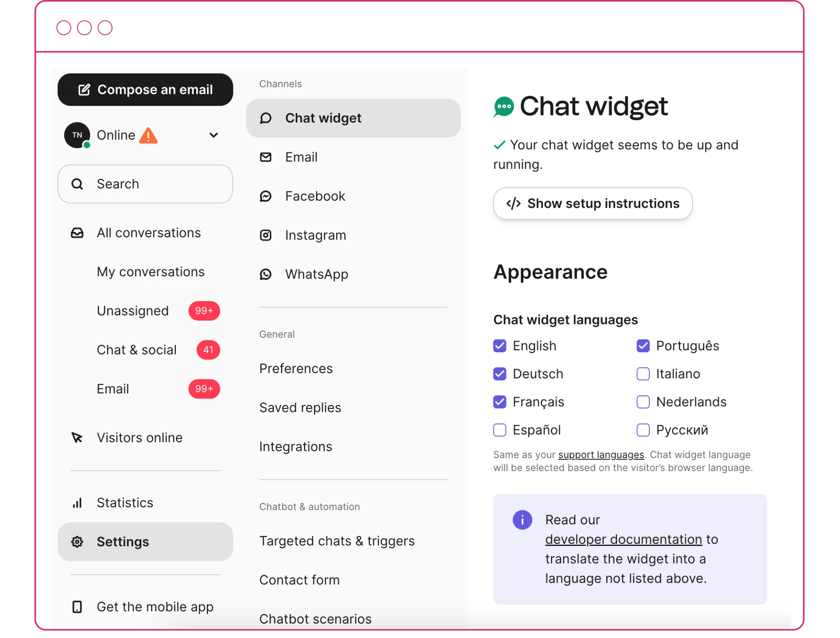Expand the Online status dropdown chevron
Screen dimensions: 840x638
pos(213,135)
